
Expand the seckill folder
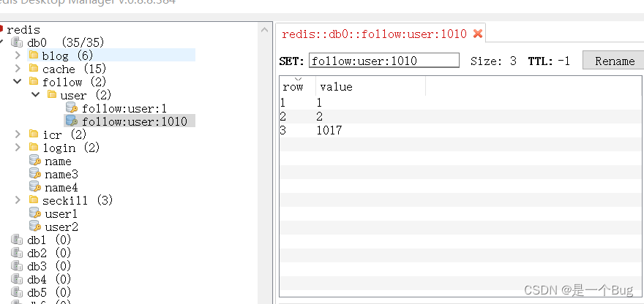click(x=18, y=199)
